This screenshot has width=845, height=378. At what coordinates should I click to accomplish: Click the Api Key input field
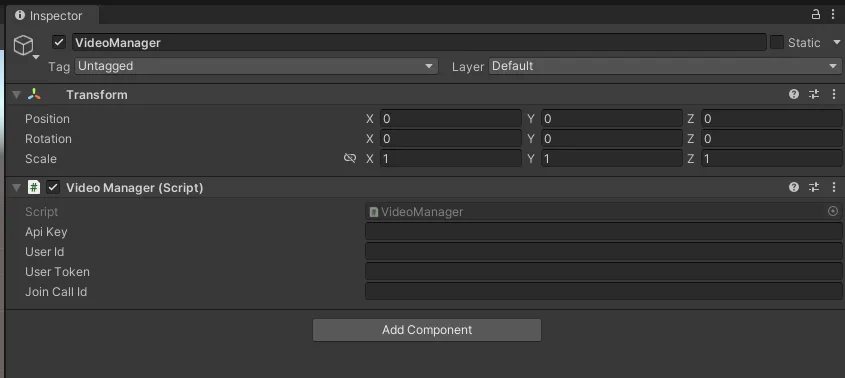click(604, 231)
